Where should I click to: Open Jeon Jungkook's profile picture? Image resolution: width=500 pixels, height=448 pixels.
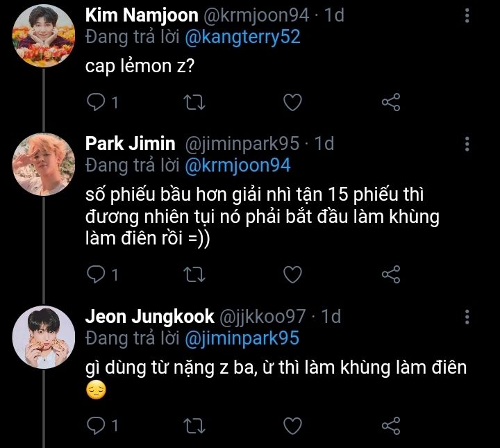[44, 337]
